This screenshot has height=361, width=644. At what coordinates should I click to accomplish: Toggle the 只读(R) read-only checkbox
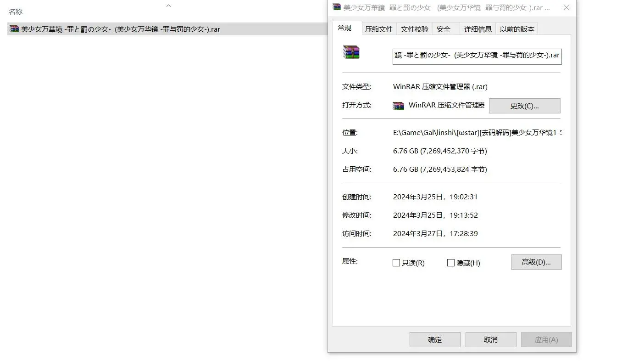click(396, 263)
